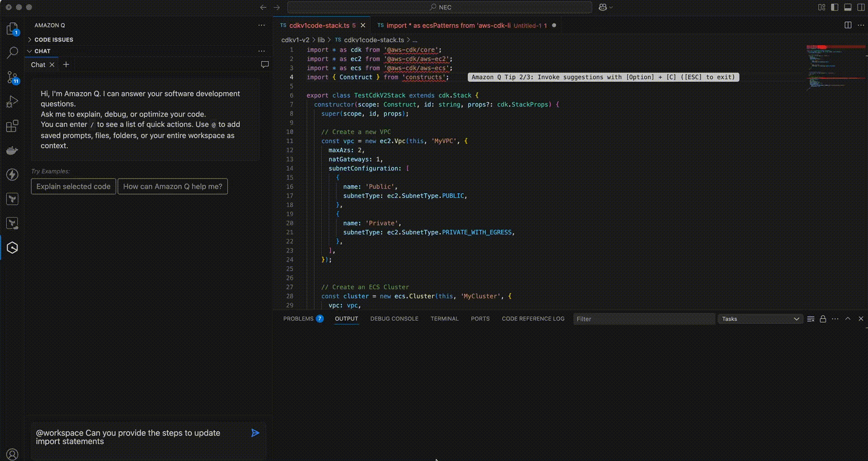Click inside the Filter field of Output panel
The image size is (868, 461).
click(x=633, y=319)
